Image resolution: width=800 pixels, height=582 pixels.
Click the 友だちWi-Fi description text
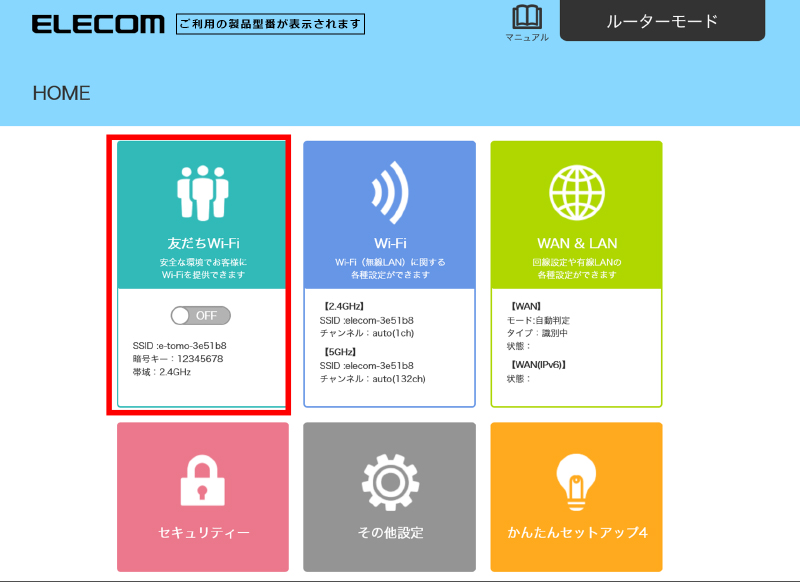coord(203,268)
